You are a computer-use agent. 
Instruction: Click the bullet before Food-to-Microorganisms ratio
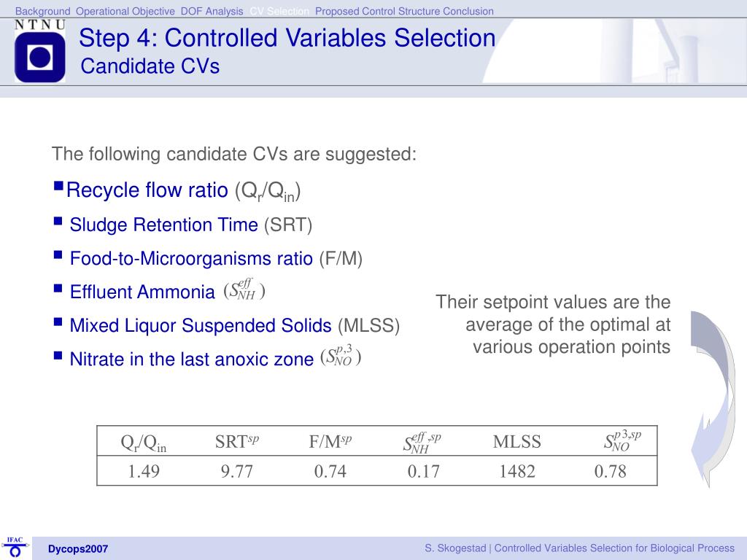(58, 254)
